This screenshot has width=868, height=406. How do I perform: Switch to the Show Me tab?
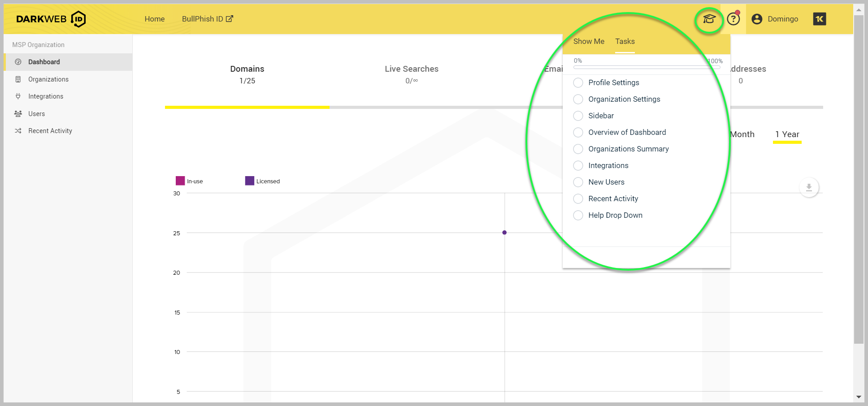click(x=589, y=41)
